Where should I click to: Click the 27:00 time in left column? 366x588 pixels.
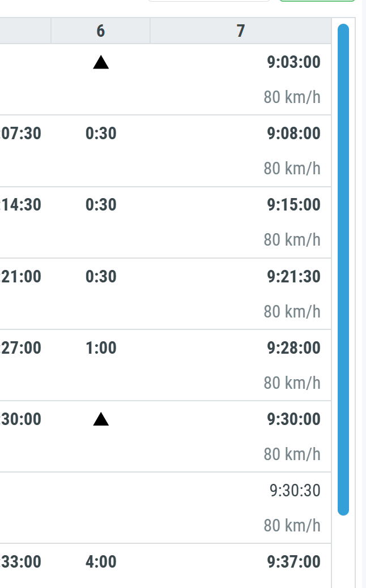(22, 348)
